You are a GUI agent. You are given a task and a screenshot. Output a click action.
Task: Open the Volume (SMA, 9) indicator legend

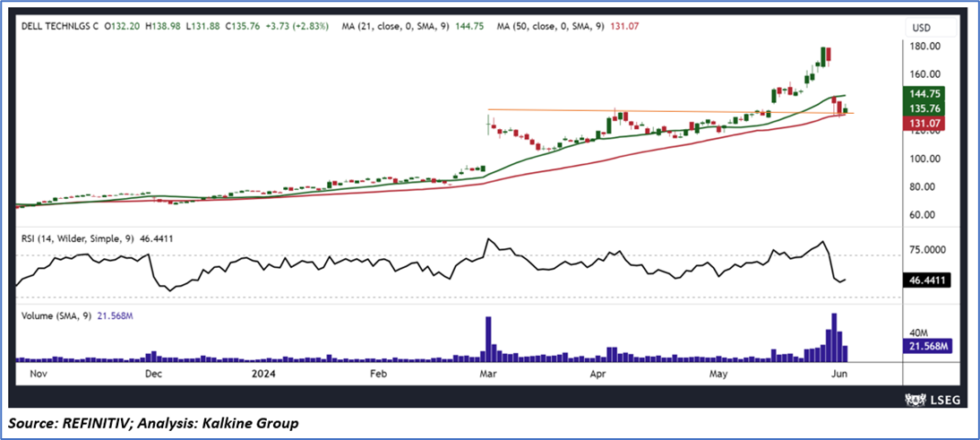coord(56,317)
